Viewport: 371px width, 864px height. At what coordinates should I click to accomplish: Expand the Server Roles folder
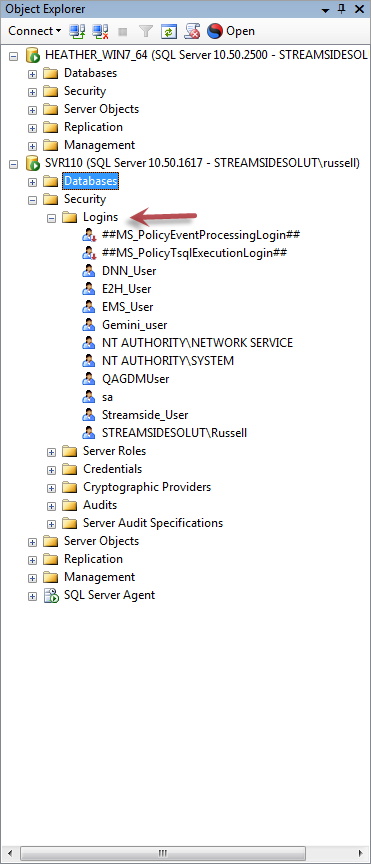51,453
